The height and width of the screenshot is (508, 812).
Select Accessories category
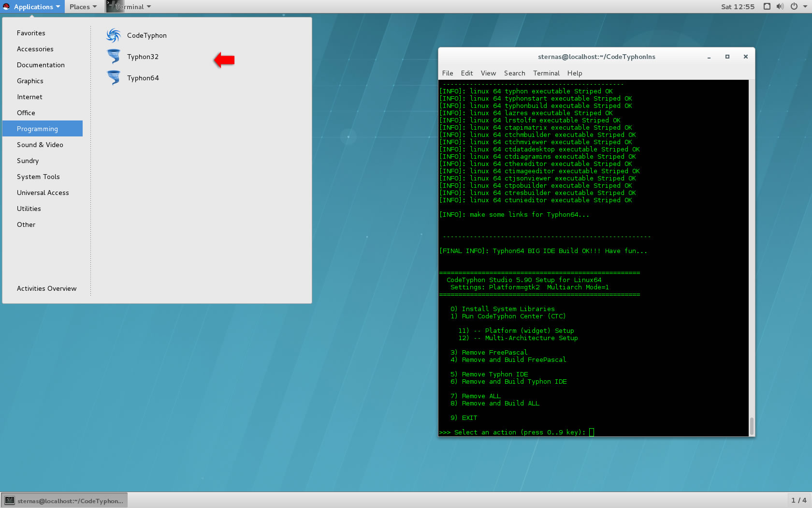pyautogui.click(x=43, y=49)
